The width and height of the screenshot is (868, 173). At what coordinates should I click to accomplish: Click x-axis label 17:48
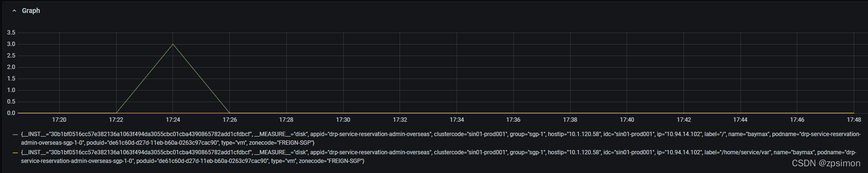pos(854,120)
